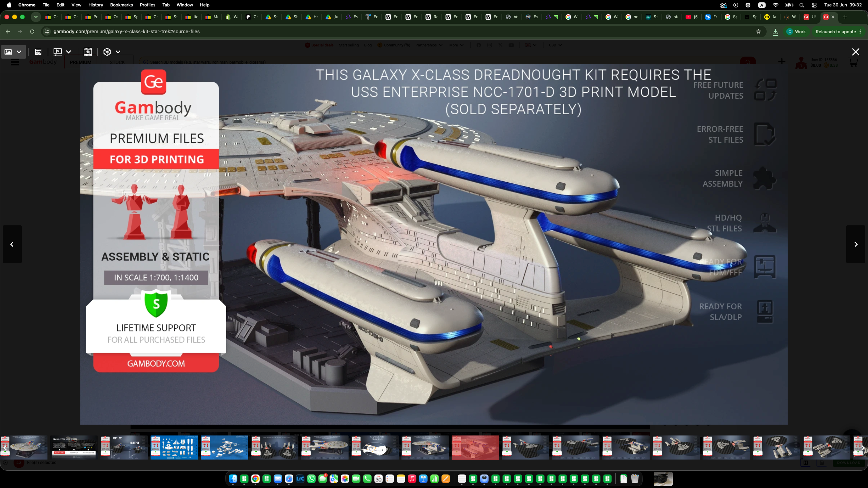
Task: Open the 3D model viewer cube icon
Action: click(x=107, y=52)
